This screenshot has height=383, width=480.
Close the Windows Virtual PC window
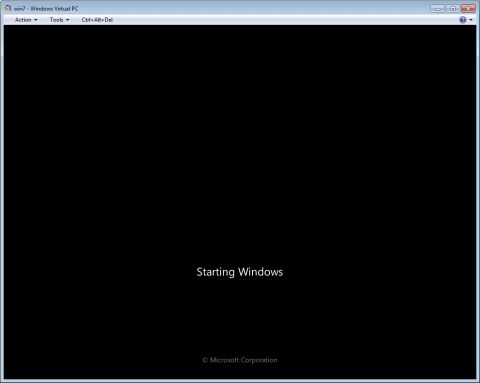pos(468,9)
